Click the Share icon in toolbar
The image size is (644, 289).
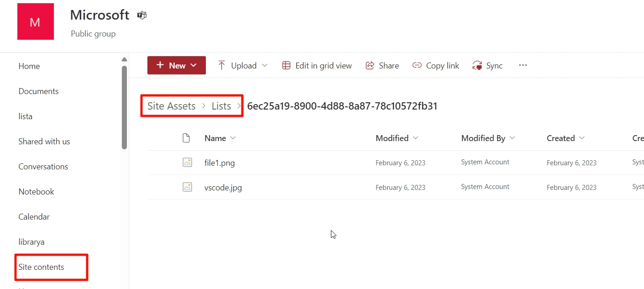370,65
